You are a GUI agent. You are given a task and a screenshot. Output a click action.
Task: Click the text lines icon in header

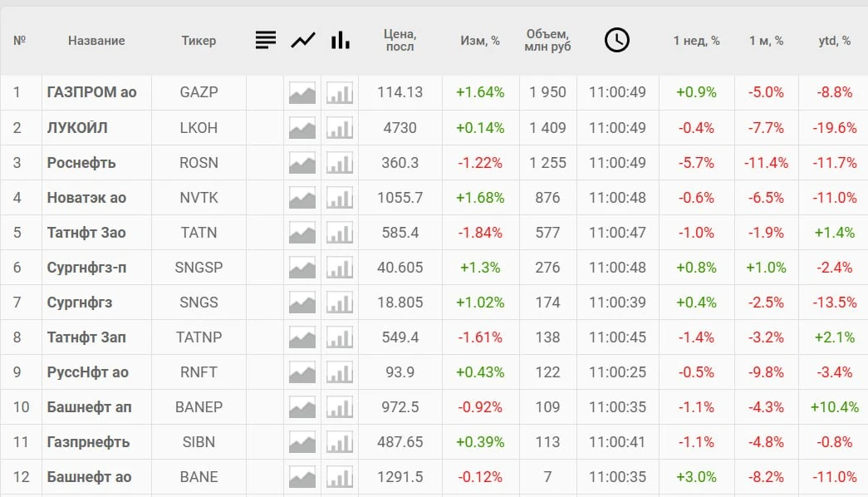coord(266,40)
